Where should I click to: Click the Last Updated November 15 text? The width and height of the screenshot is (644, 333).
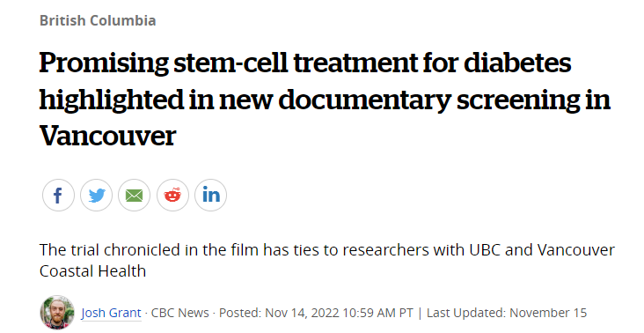(x=507, y=313)
